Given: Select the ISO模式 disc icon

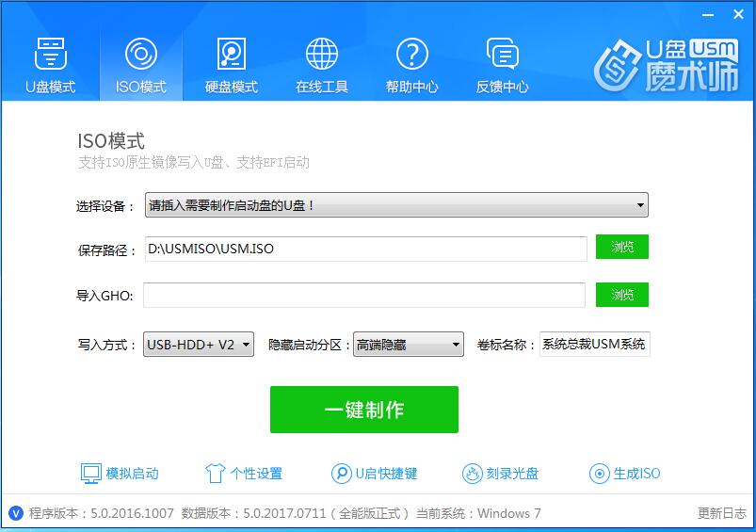Looking at the screenshot, I should [140, 54].
